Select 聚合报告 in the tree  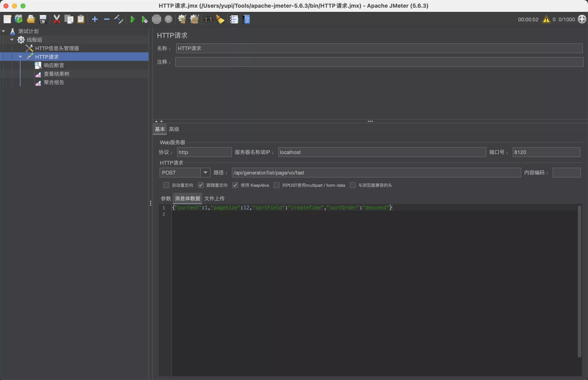click(54, 82)
